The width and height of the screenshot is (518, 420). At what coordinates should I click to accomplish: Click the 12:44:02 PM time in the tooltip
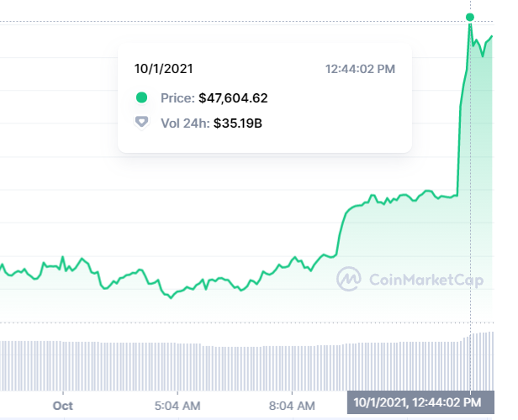coord(360,69)
